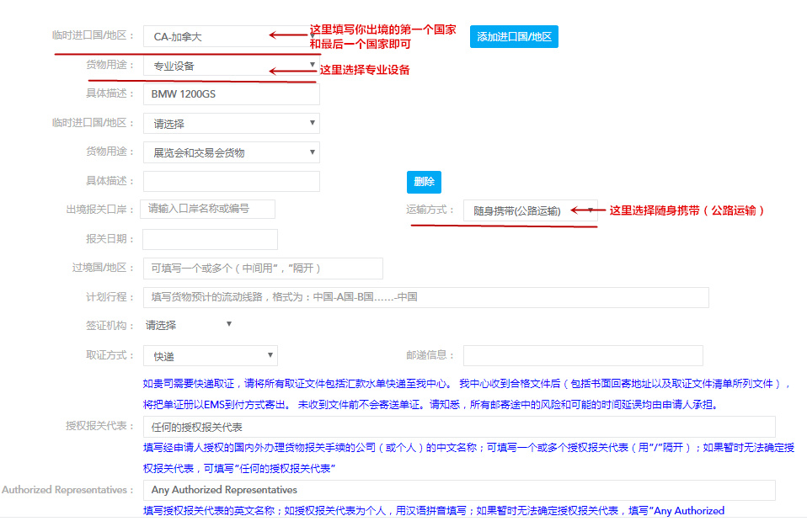Open the 货物用途 dropdown showing 专业设备
807x532 pixels.
click(232, 64)
